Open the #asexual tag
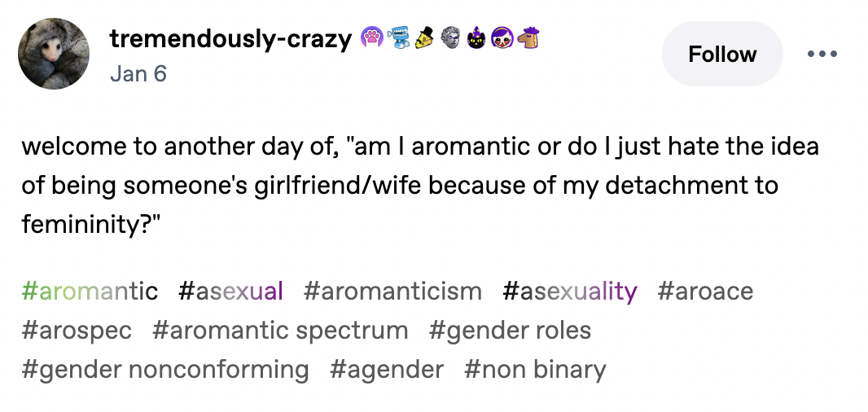The width and height of the screenshot is (868, 412). click(230, 291)
